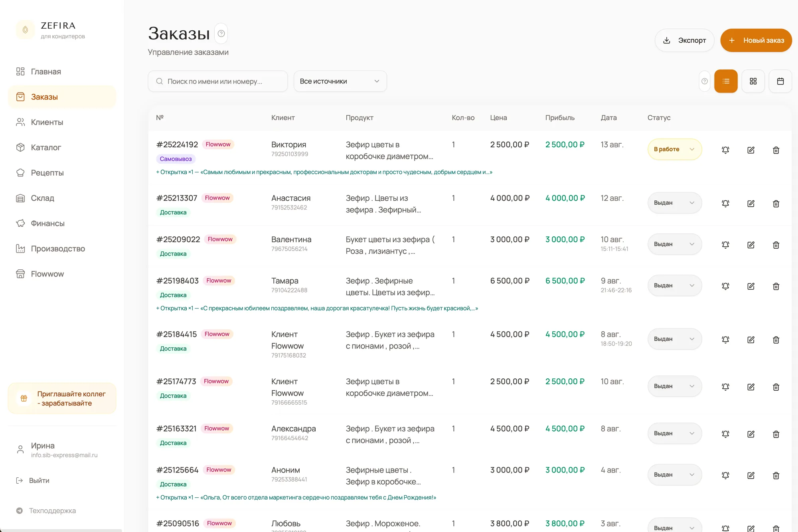Open status dropdown for order #25213307

(674, 203)
